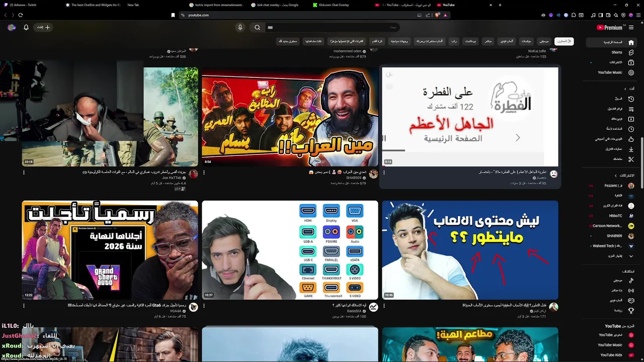
Task: Filter by the football chip
Action: pos(377,41)
